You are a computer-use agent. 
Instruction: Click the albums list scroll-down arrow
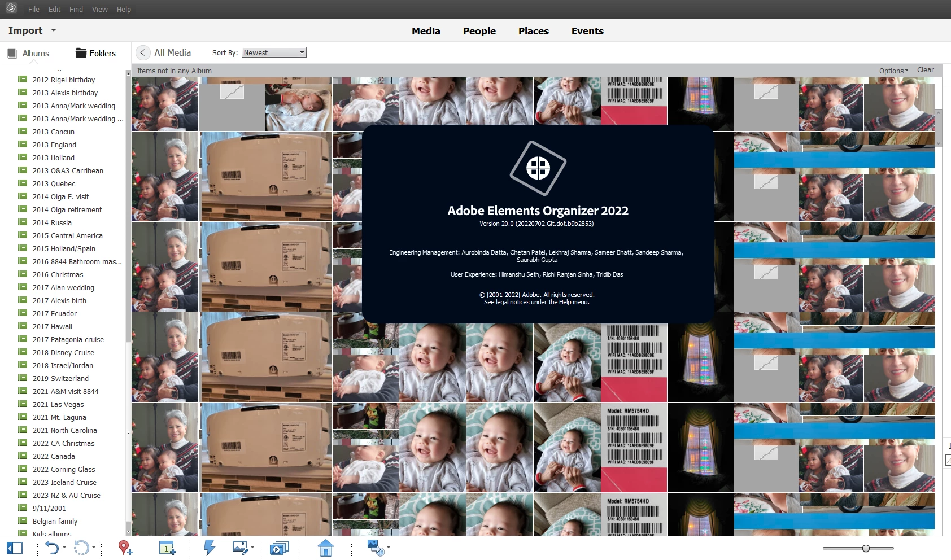coord(128,531)
